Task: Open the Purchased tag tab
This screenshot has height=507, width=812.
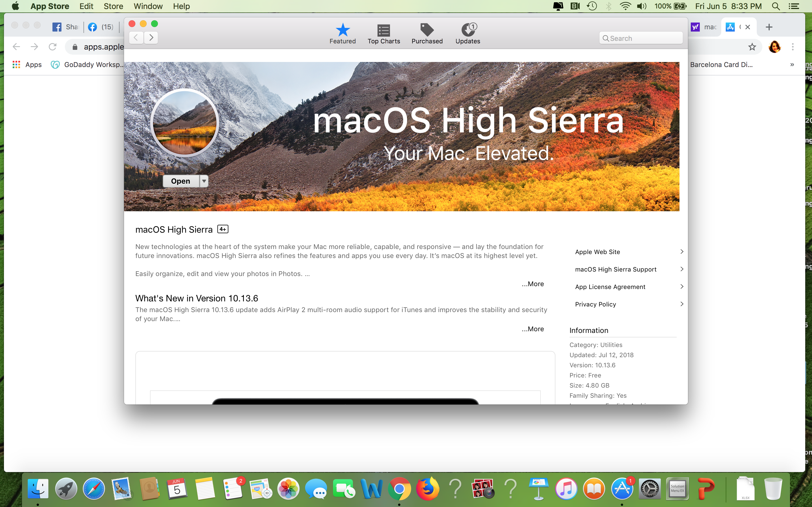Action: click(x=427, y=34)
